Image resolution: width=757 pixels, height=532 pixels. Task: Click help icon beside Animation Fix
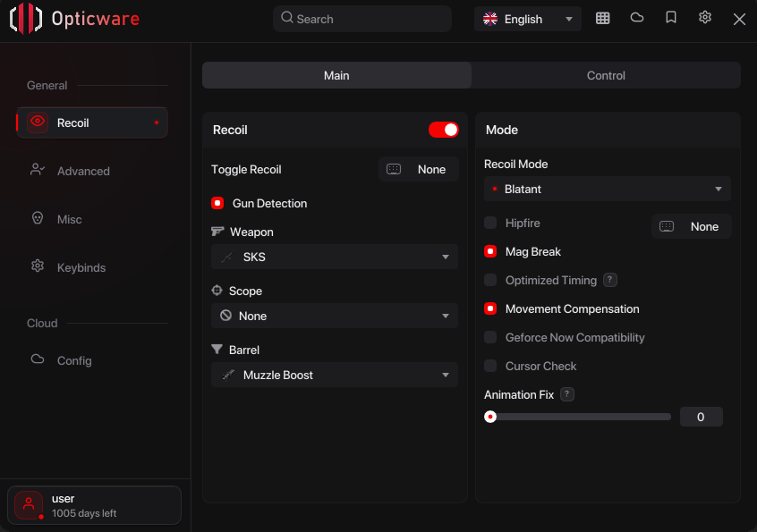pyautogui.click(x=566, y=394)
